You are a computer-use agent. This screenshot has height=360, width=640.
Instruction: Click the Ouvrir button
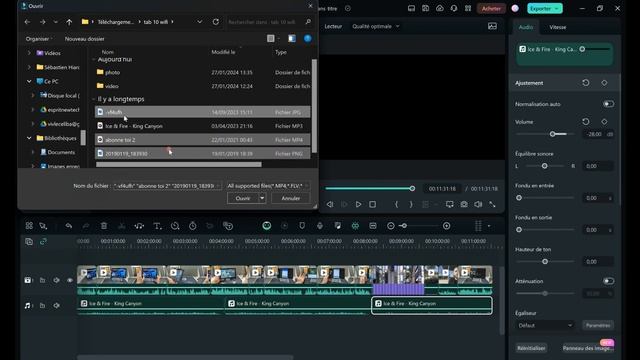243,198
